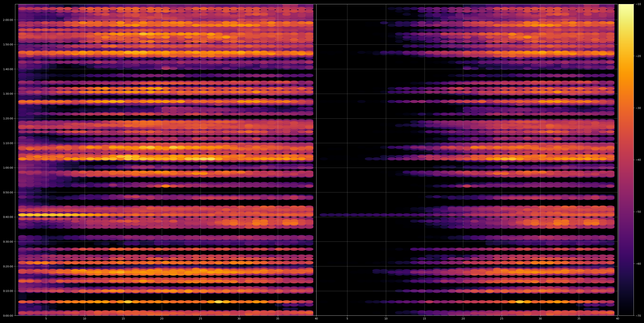
Task: Click x-axis label 5 under right heatmap
Action: pyautogui.click(x=347, y=319)
